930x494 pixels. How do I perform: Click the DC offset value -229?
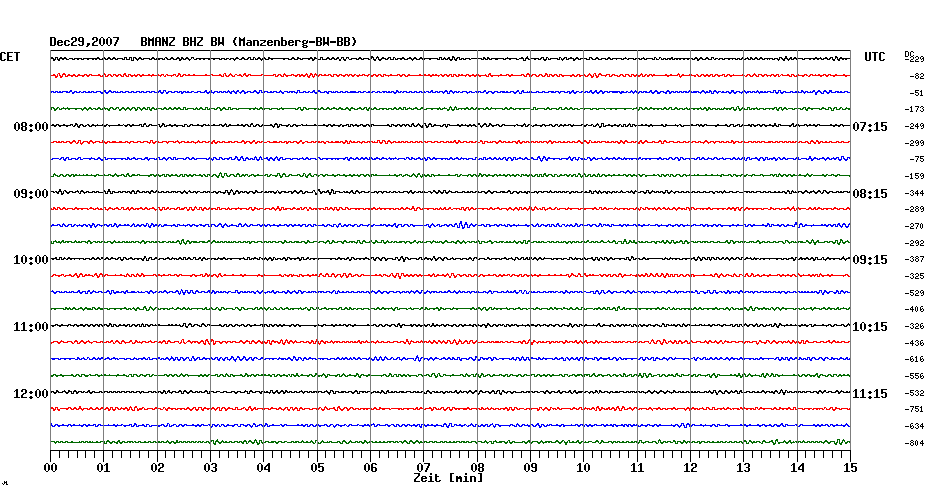[x=916, y=59]
